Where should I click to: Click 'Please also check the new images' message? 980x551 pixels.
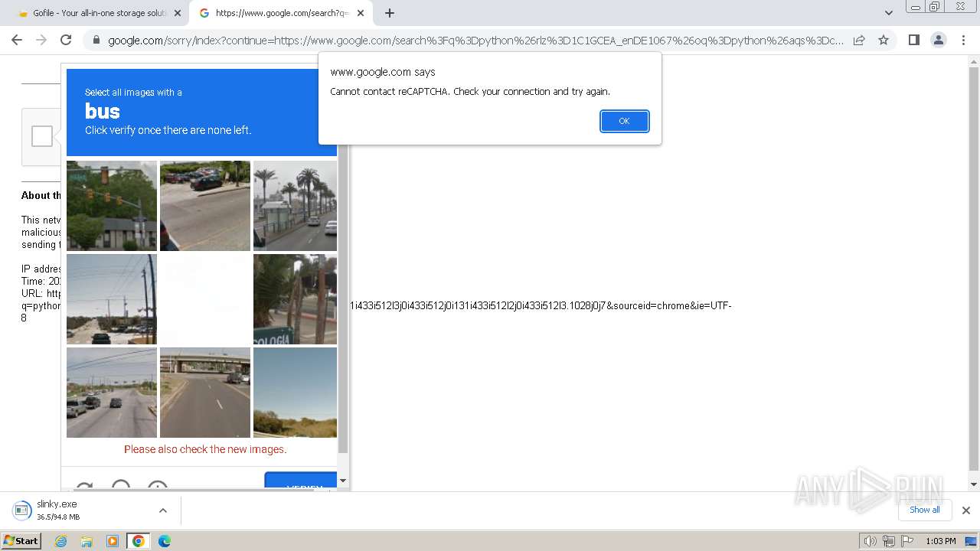(205, 449)
